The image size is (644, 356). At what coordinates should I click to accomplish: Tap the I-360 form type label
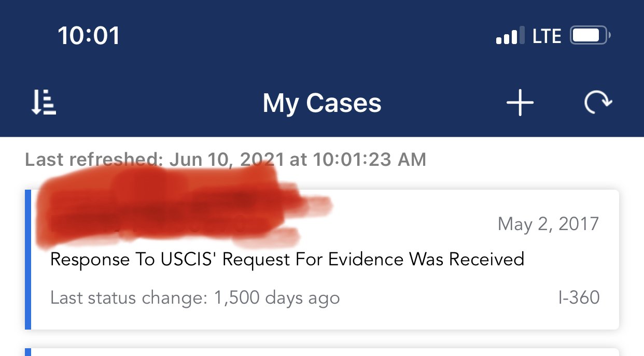(x=579, y=297)
